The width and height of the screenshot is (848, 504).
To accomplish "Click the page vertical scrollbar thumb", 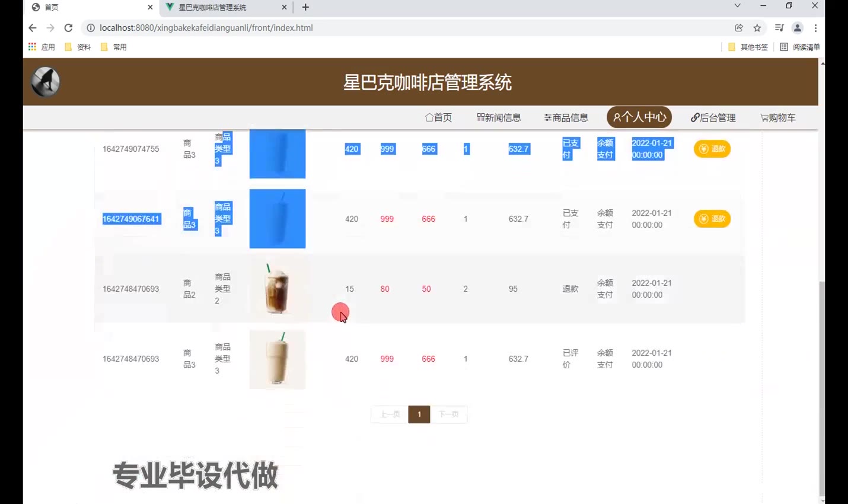I will click(821, 388).
